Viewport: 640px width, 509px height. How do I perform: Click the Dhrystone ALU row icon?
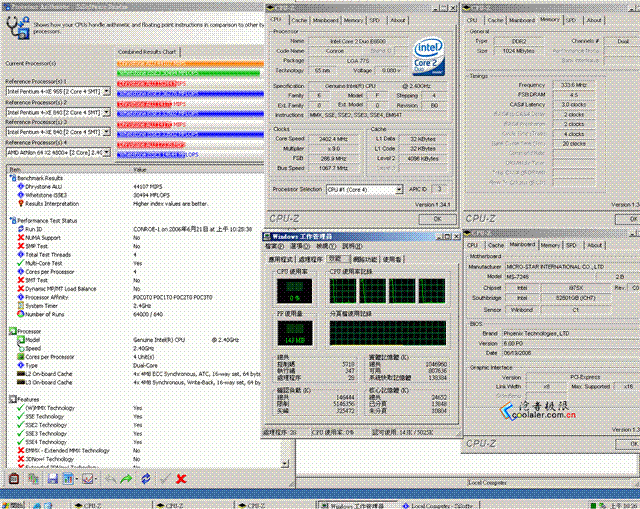click(x=20, y=186)
